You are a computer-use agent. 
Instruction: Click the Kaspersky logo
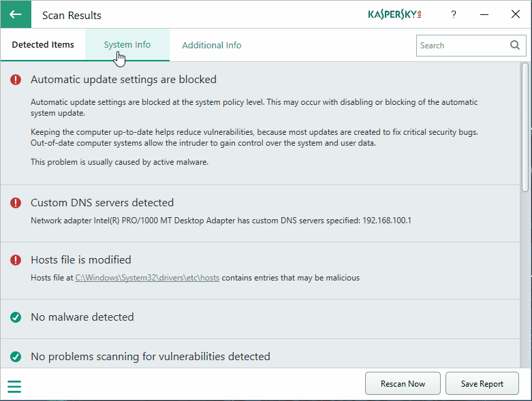coord(394,14)
